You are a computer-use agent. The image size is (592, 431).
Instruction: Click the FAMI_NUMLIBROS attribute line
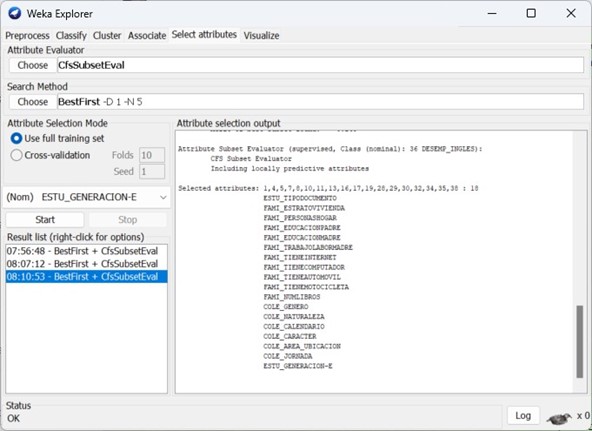coord(292,297)
